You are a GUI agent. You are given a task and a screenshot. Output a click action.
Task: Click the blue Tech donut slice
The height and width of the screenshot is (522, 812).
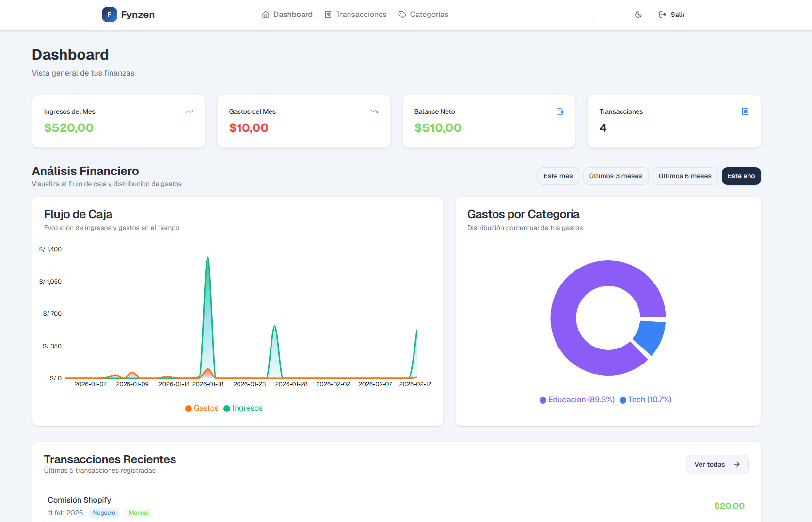click(651, 336)
